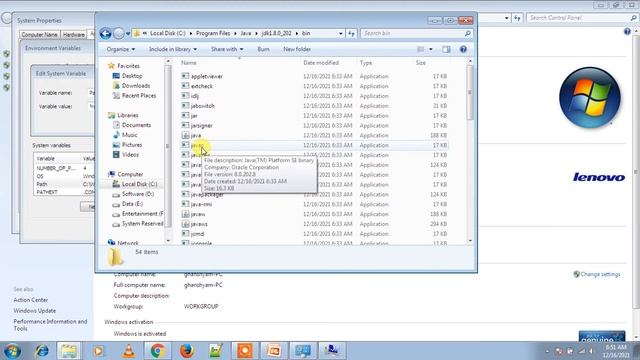The width and height of the screenshot is (640, 360).
Task: Open the view options dropdown arrow
Action: tap(431, 49)
